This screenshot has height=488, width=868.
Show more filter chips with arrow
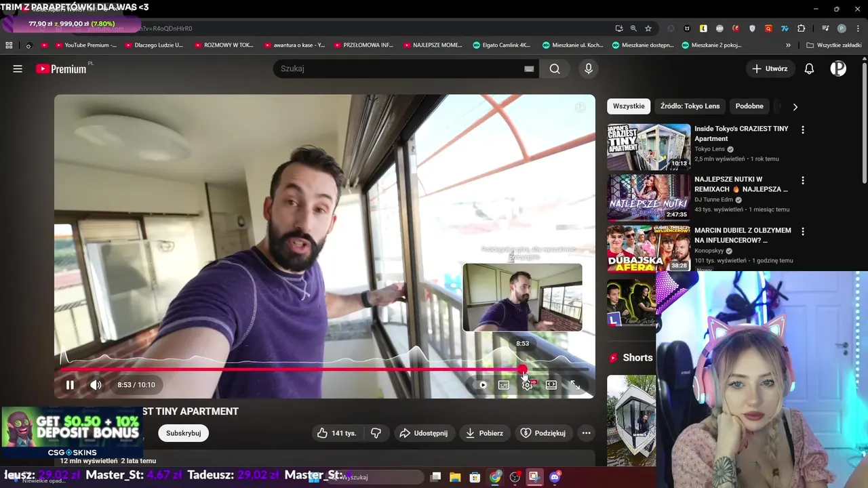pos(795,106)
